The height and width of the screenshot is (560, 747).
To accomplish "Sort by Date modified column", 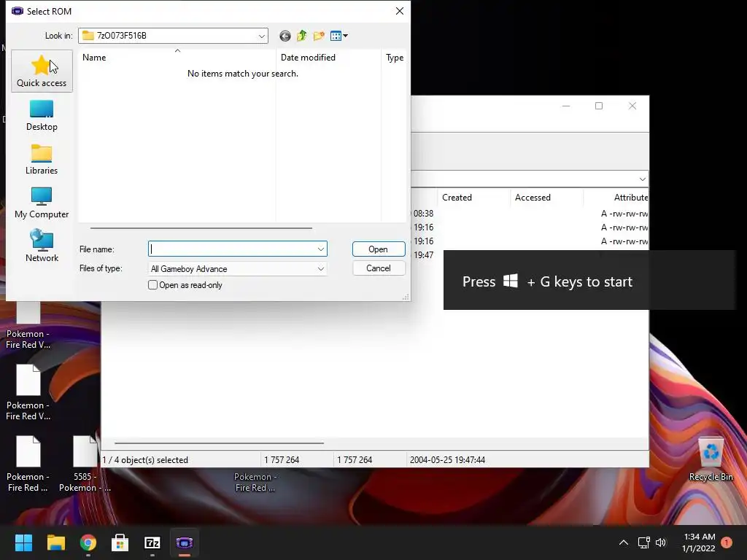I will [x=328, y=58].
